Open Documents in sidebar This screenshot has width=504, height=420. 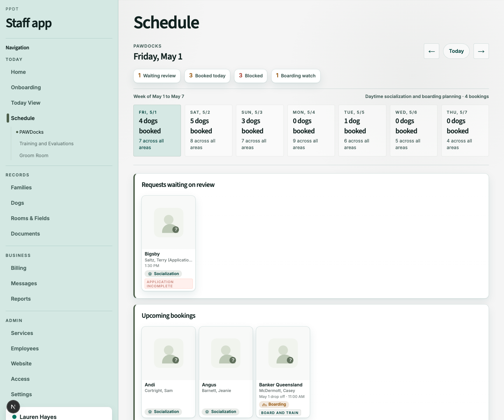[x=25, y=234]
